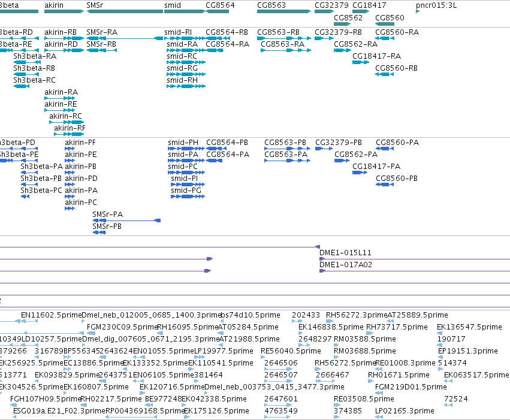
Task: Select the CG8562 gene label
Action: [348, 17]
